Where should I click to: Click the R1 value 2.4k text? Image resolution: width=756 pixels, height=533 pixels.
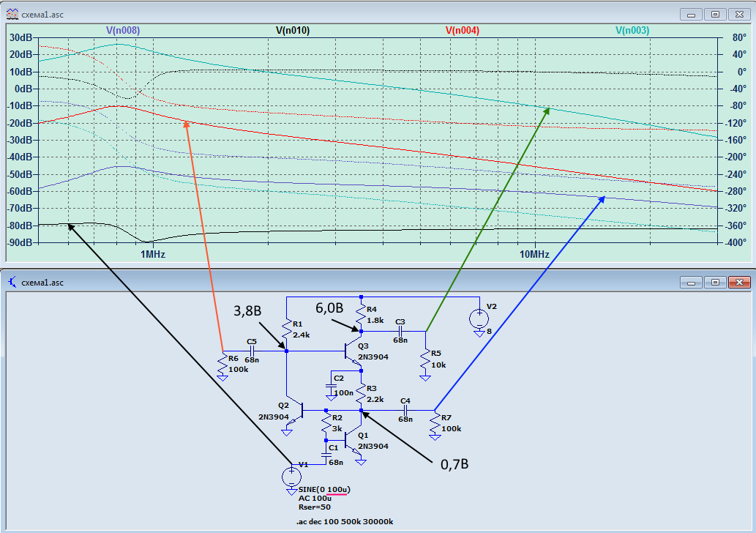[302, 335]
